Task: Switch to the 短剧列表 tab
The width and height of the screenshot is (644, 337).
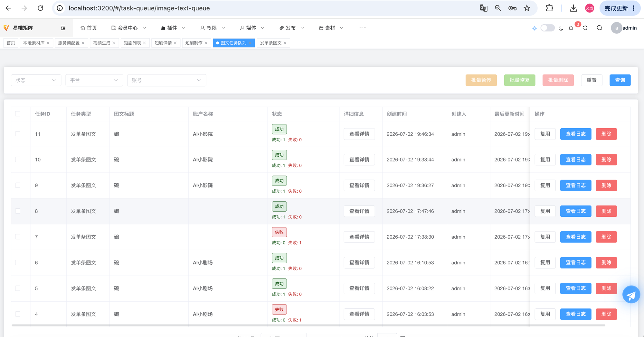Action: click(132, 43)
